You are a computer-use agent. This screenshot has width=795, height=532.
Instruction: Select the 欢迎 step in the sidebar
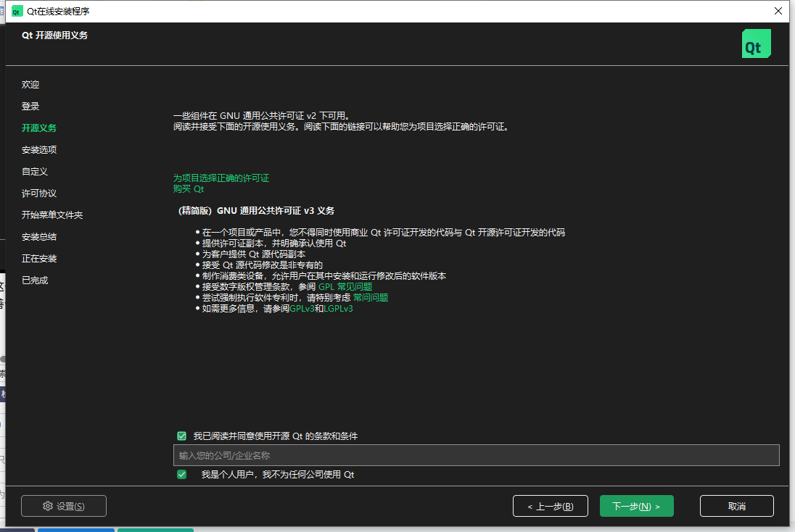[x=30, y=85]
